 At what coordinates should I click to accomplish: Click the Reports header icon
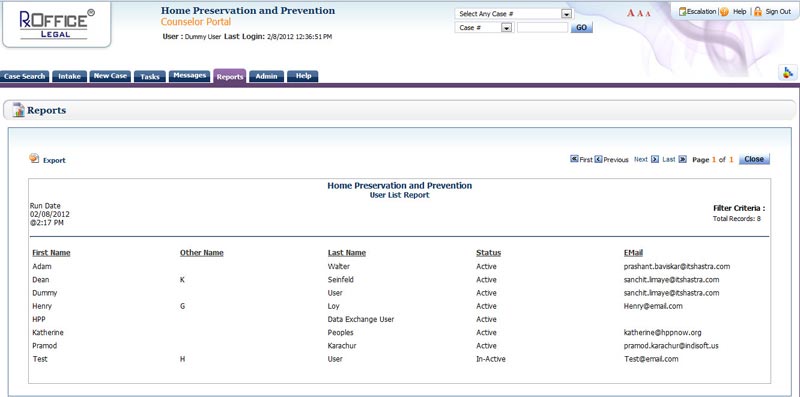pos(19,110)
